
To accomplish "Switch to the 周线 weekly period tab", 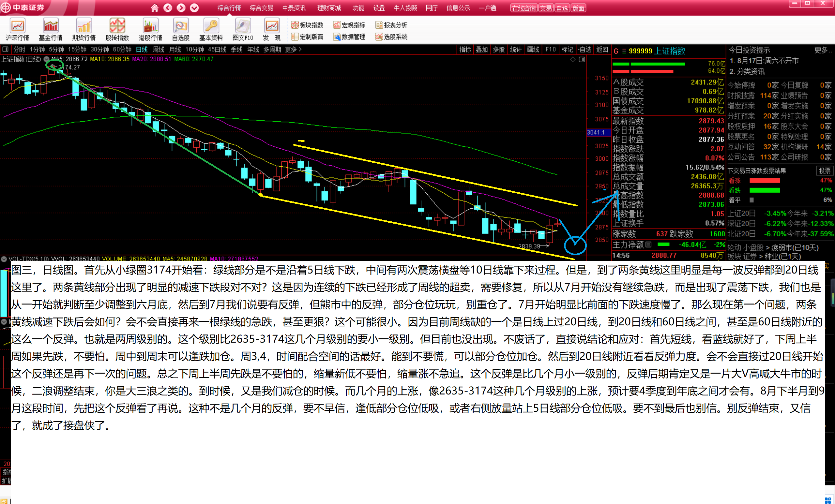I will (158, 50).
